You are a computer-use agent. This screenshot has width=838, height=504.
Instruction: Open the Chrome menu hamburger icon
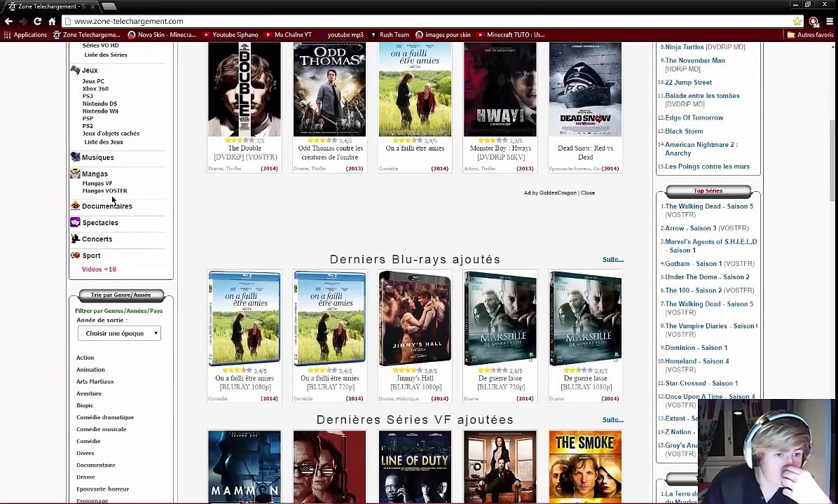point(830,22)
